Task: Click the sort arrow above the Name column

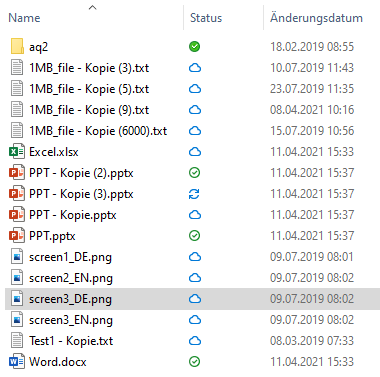Action: point(93,7)
